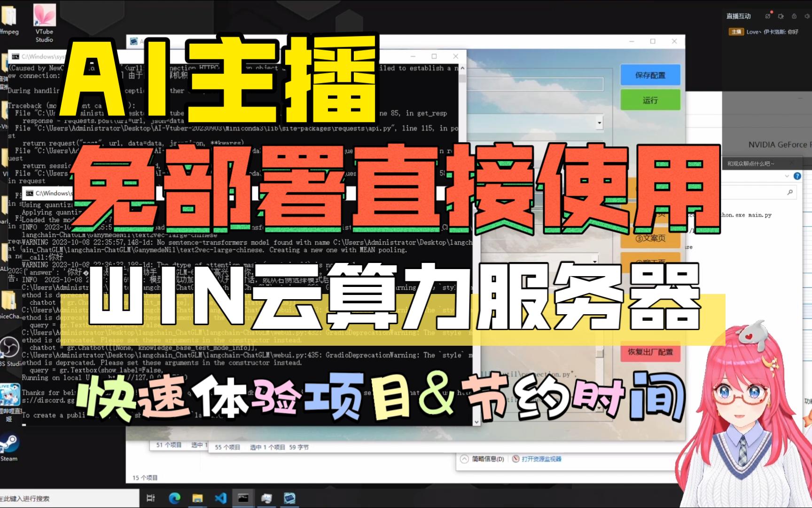
Task: Open the OBS Studio desktop icon
Action: [9, 352]
